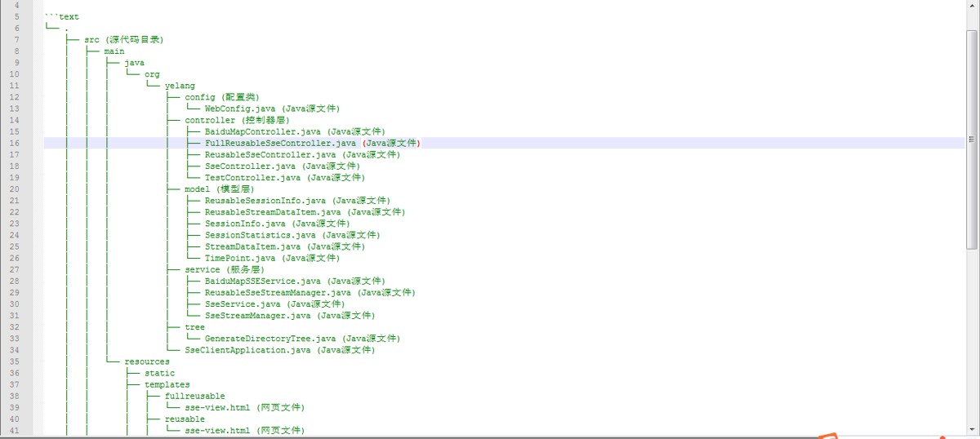Click the src (源代码目录) entry
Screen dimensions: 980x439
124,39
